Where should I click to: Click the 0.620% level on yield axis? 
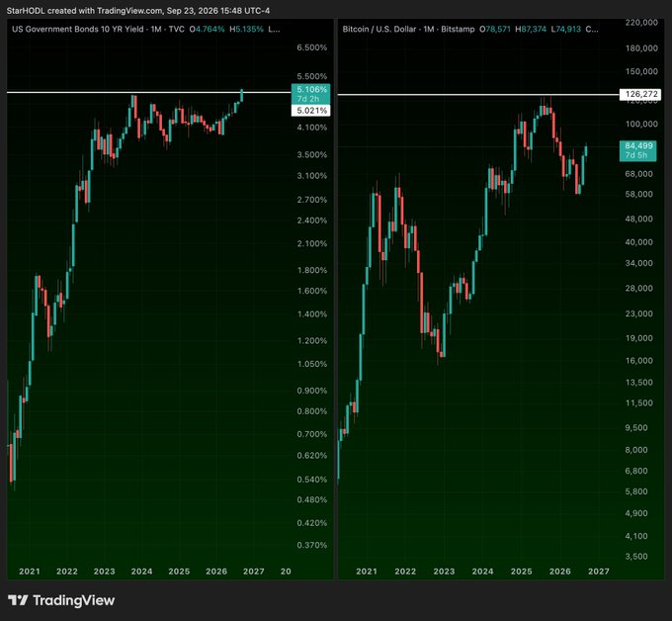click(x=312, y=456)
